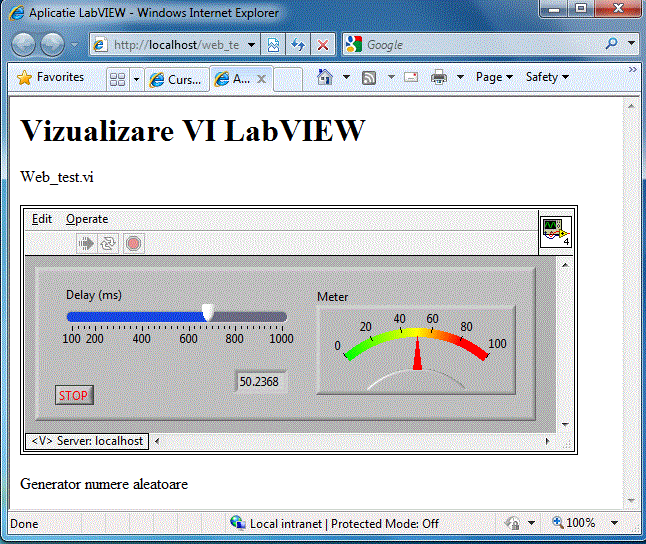Screen dimensions: 646x544
Task: Click the Run Continuously icon
Action: pos(108,244)
